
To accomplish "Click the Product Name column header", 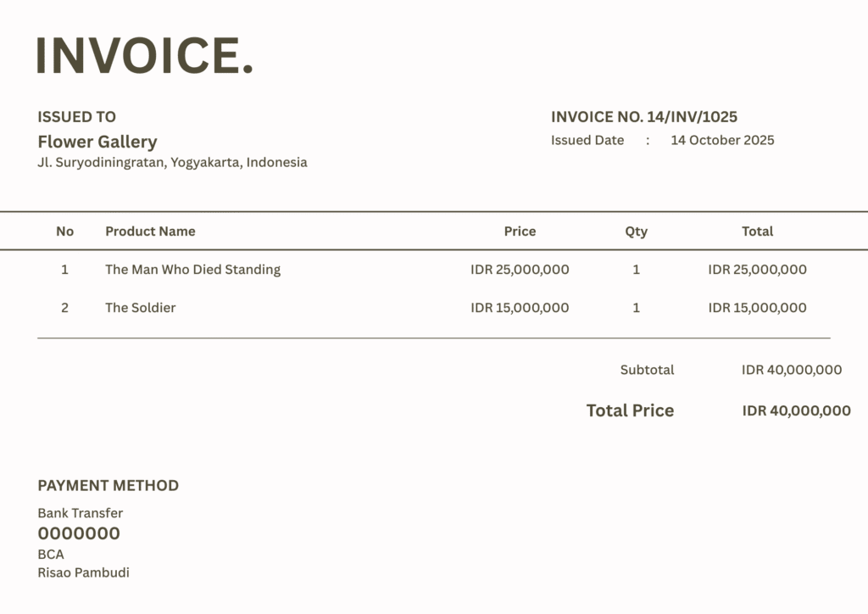I will [x=150, y=232].
